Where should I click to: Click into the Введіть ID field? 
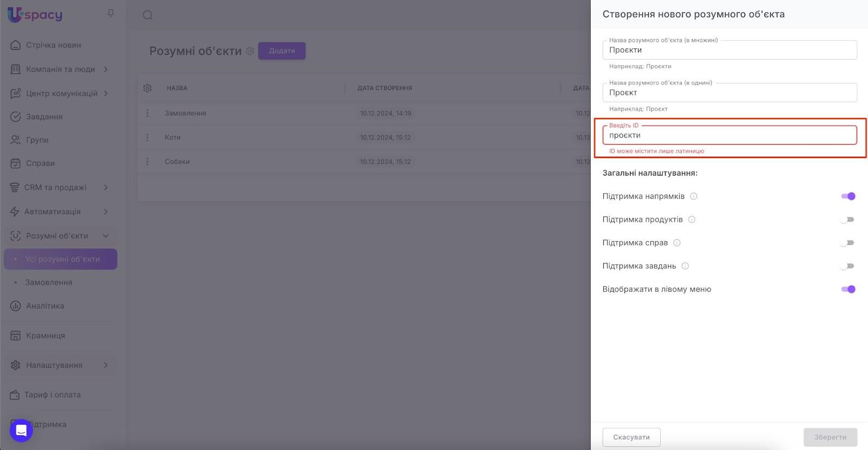point(729,136)
